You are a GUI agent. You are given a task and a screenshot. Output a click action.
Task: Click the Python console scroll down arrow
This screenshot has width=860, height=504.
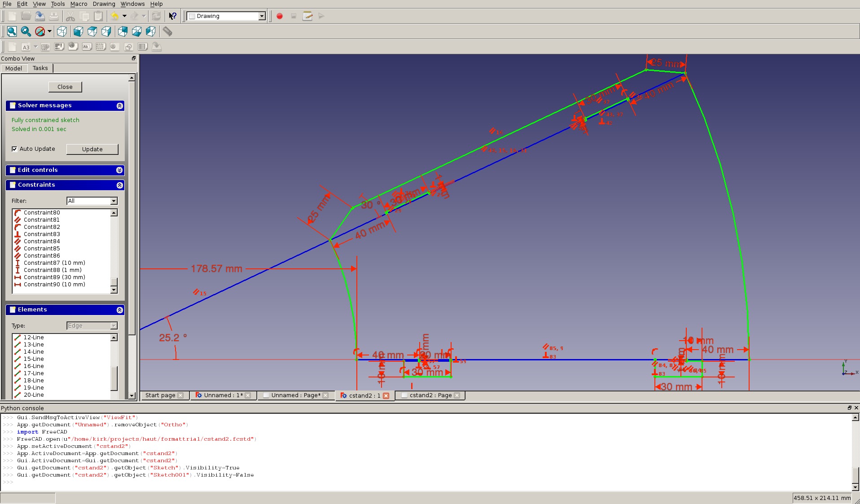click(x=856, y=487)
